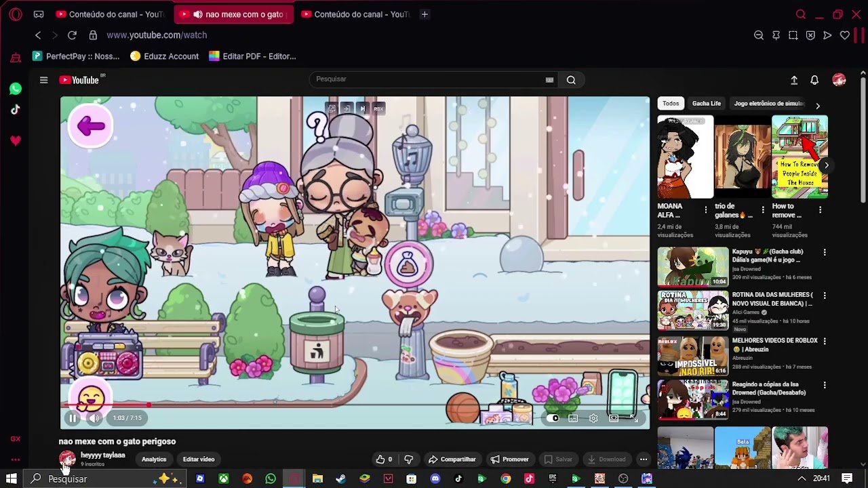Go back to the previous page

(x=38, y=35)
